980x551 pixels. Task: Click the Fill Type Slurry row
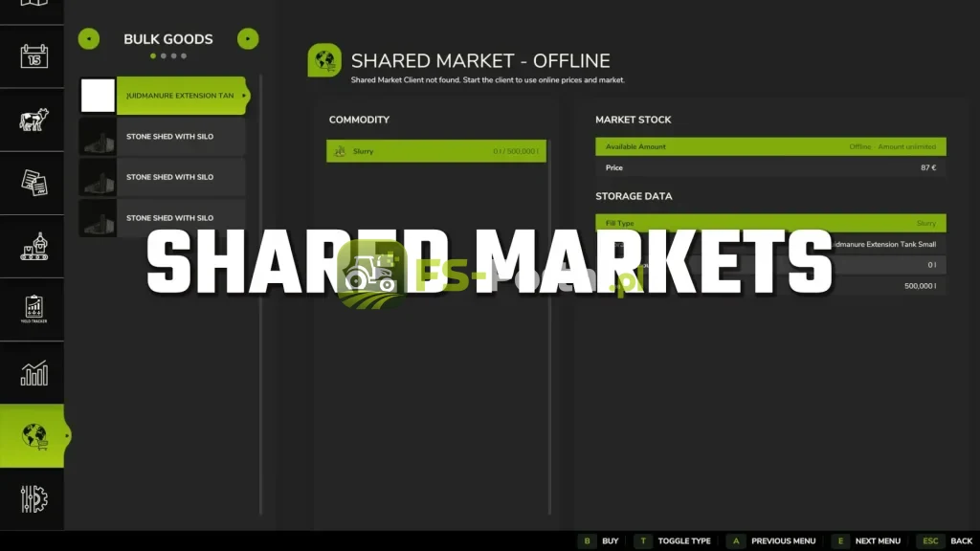(770, 223)
